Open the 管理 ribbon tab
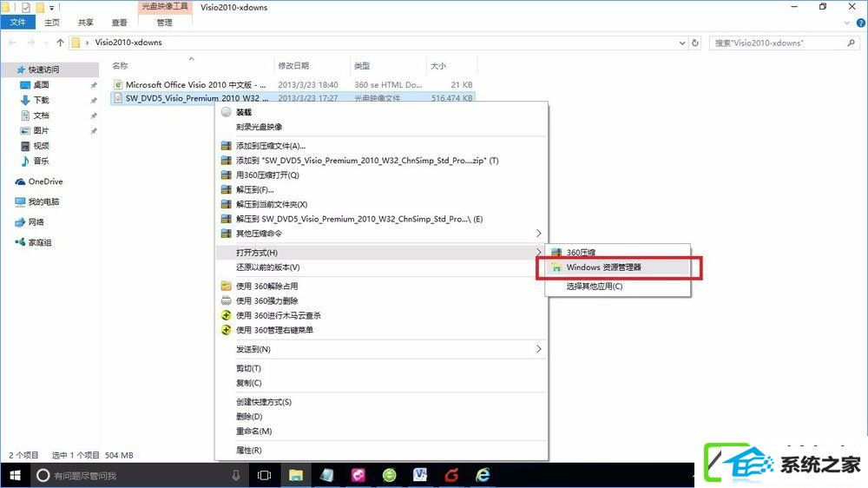868x488 pixels. coord(164,23)
